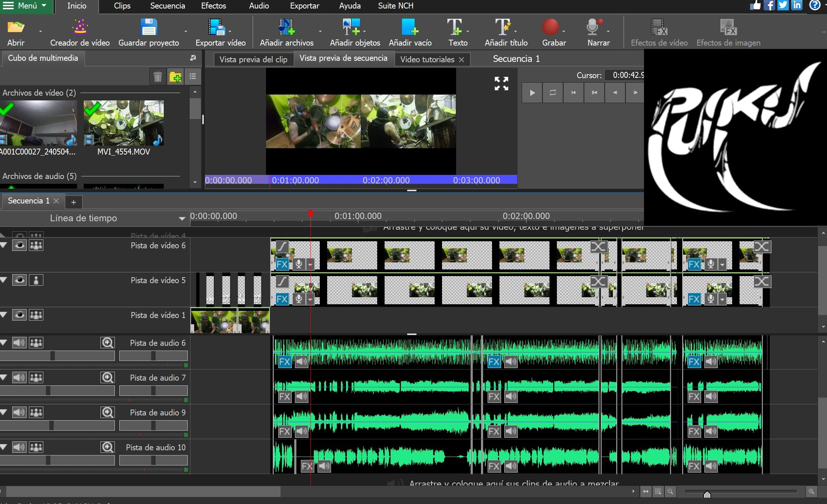This screenshot has height=504, width=827.
Task: Launch the Creador de vídeo wizard
Action: 80,27
